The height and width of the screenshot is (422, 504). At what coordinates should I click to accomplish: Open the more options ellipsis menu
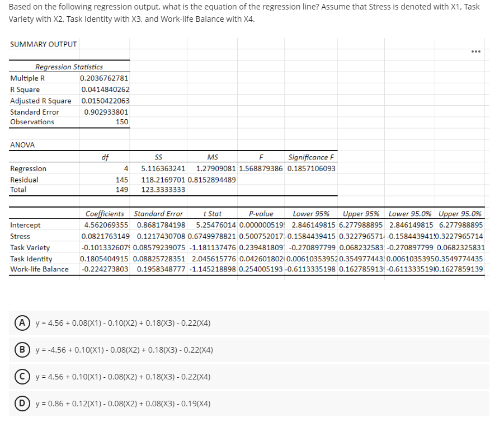click(475, 51)
